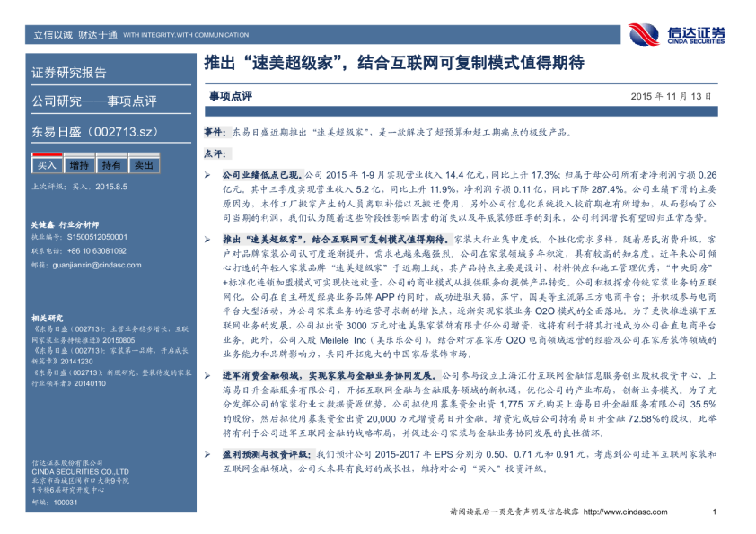Select the 增持 rating box

point(79,166)
